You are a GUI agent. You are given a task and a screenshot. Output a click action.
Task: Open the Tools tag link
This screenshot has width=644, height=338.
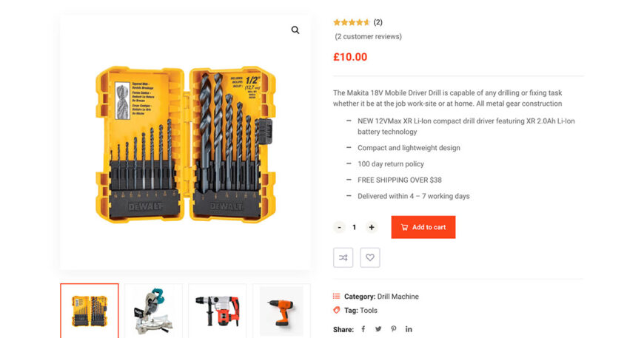369,311
